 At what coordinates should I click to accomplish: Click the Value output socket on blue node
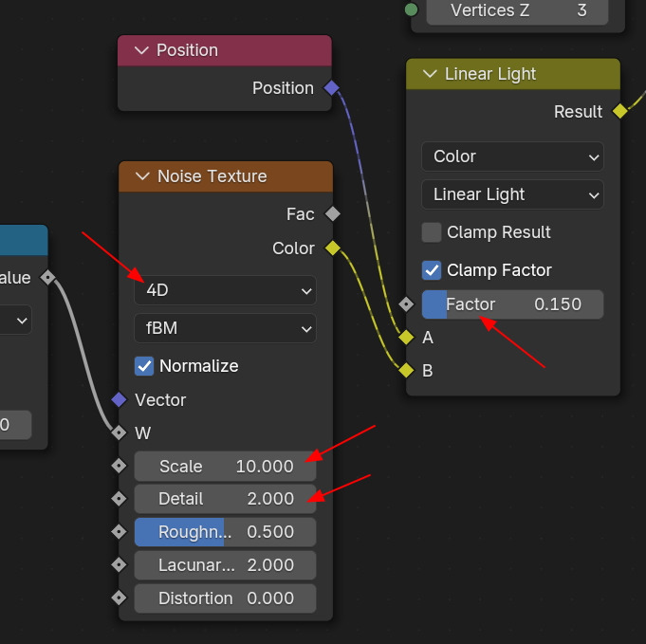pyautogui.click(x=48, y=277)
